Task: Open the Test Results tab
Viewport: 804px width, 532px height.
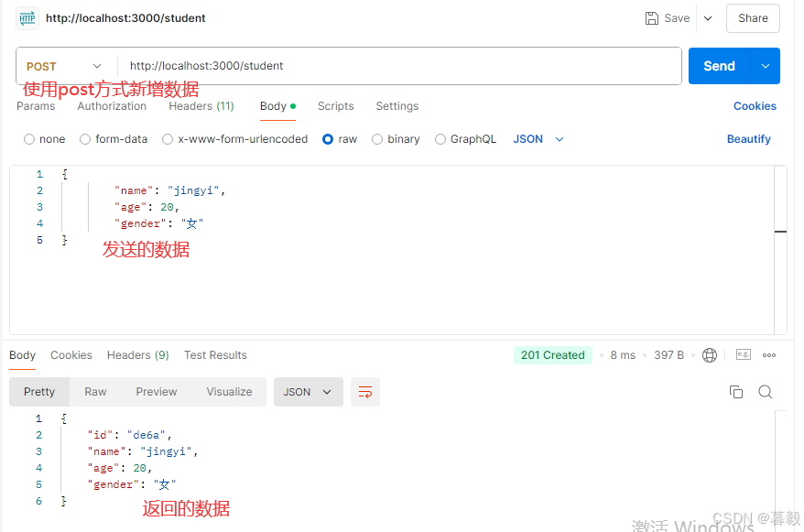Action: tap(215, 355)
